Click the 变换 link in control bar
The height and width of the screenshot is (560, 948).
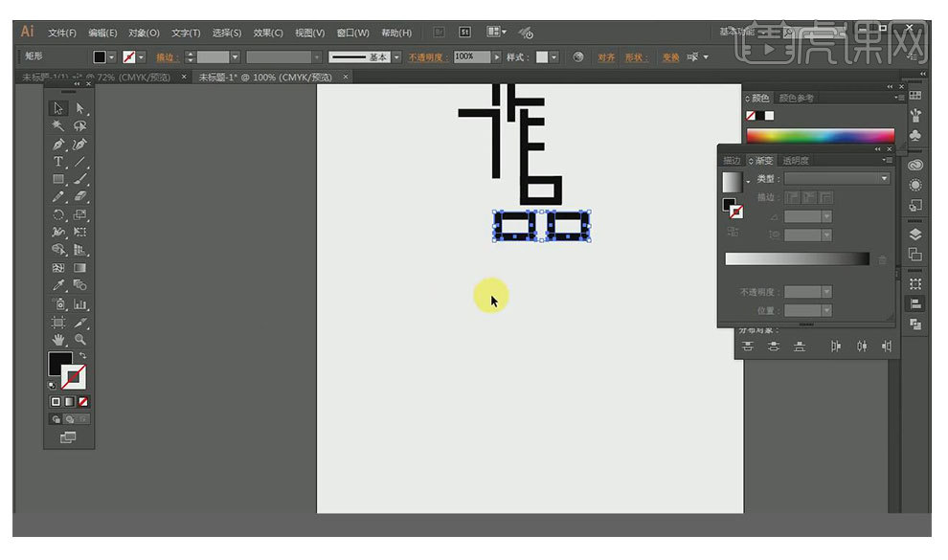coord(669,57)
